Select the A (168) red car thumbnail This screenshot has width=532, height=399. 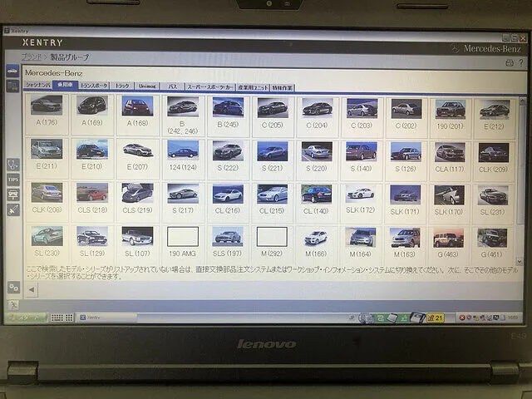137,106
